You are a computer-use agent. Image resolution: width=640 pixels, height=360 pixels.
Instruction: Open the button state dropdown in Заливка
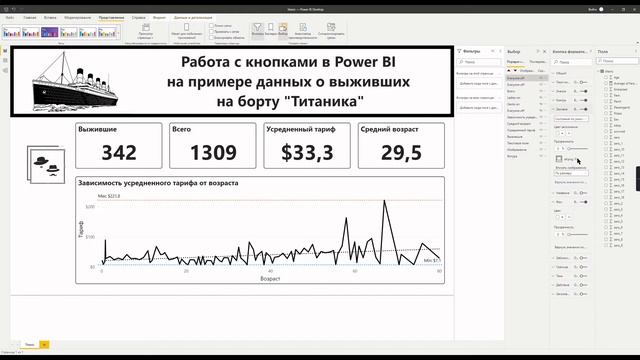[571, 119]
